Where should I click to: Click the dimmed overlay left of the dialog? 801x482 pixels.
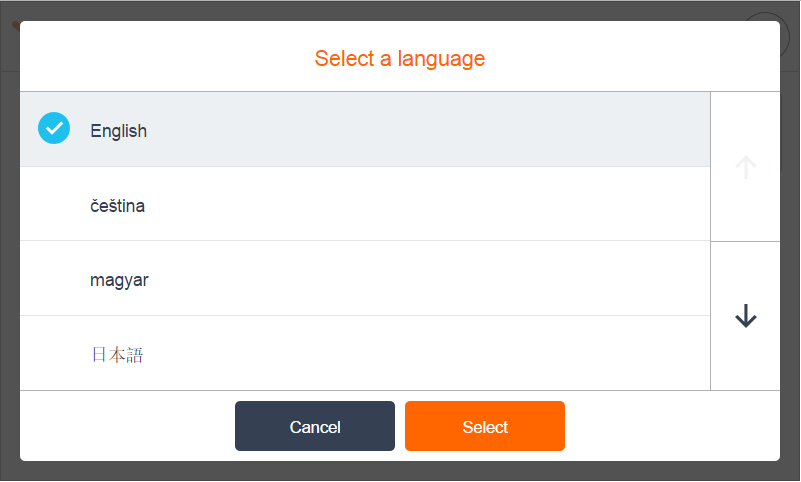pos(9,250)
